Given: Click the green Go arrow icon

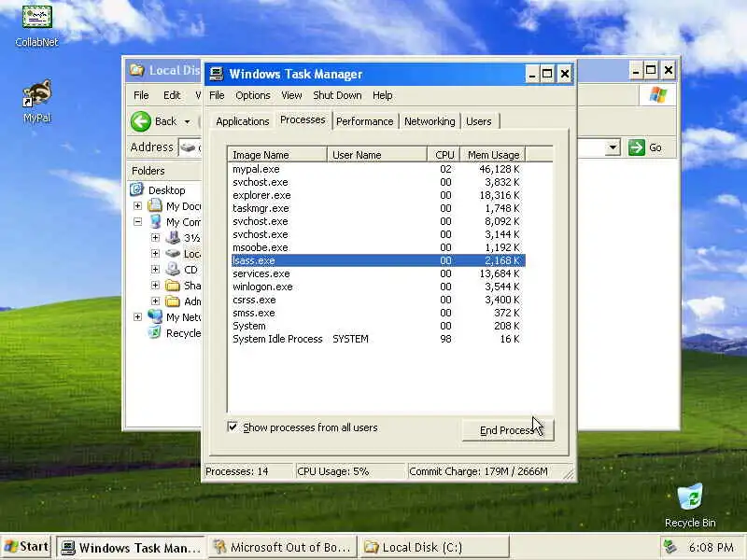Looking at the screenshot, I should [636, 147].
